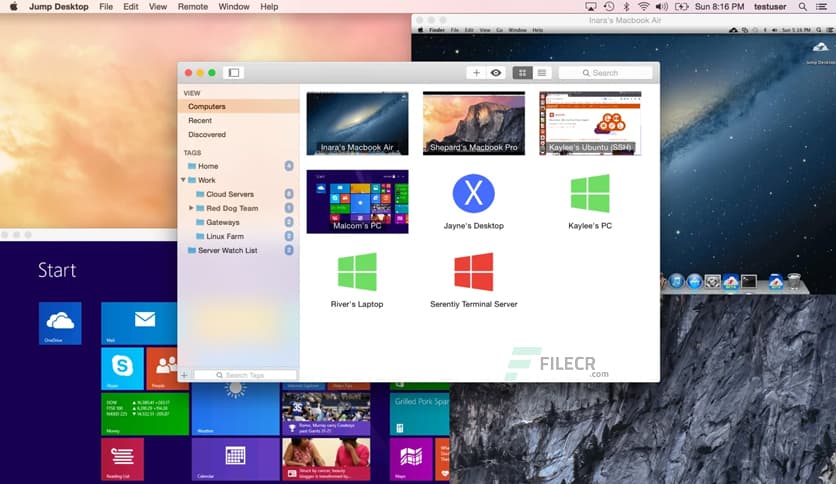Open the File menu

106,6
